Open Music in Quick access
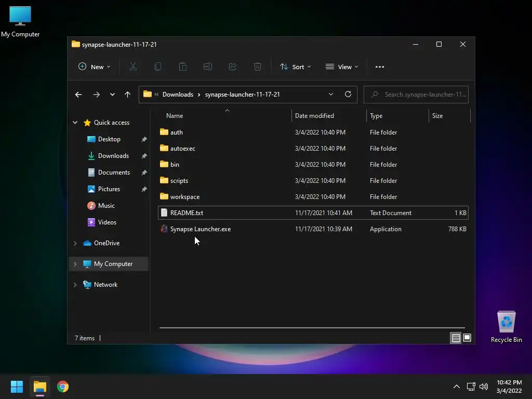The height and width of the screenshot is (399, 532). (x=106, y=206)
